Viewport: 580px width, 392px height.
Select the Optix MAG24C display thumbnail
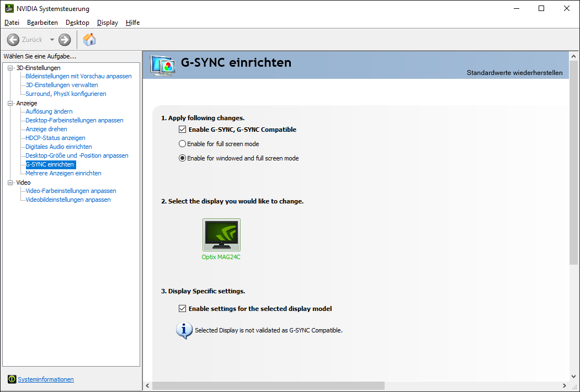click(x=221, y=235)
